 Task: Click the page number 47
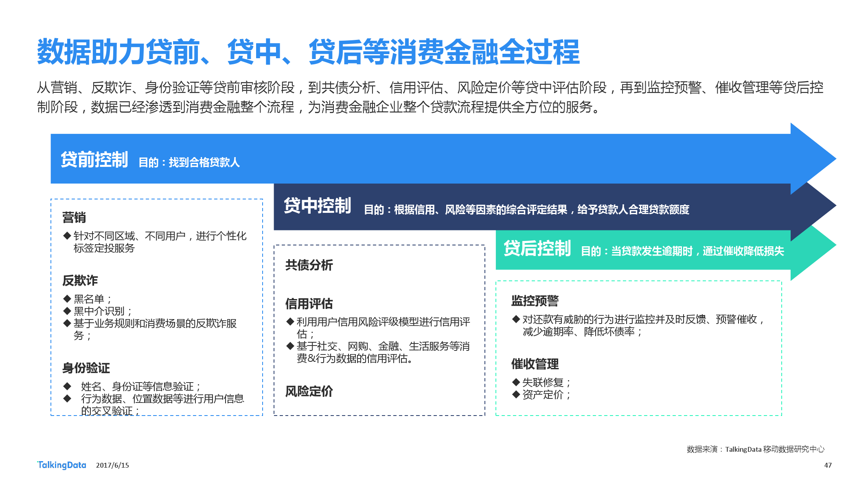pos(828,465)
